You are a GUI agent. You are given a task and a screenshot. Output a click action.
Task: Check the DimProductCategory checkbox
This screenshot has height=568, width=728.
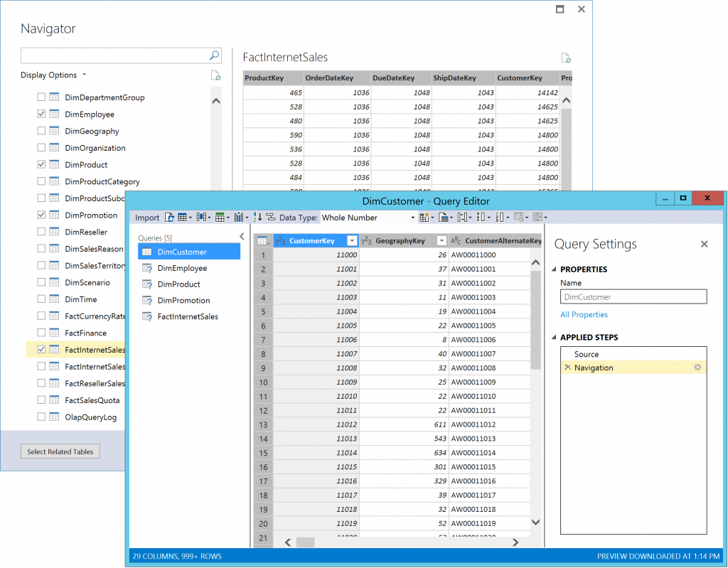pos(41,181)
